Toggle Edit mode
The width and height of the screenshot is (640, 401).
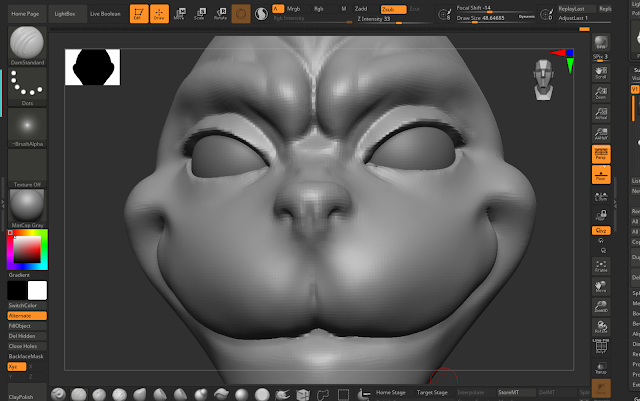(139, 14)
